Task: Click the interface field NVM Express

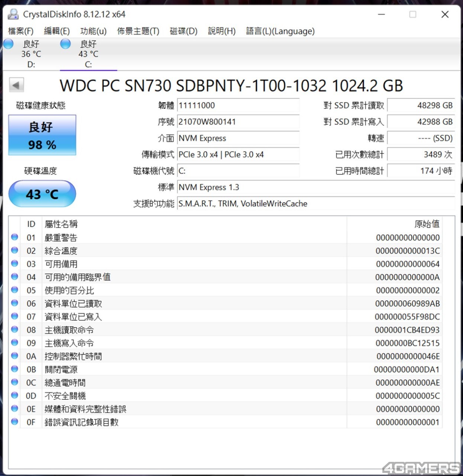Action: [239, 138]
